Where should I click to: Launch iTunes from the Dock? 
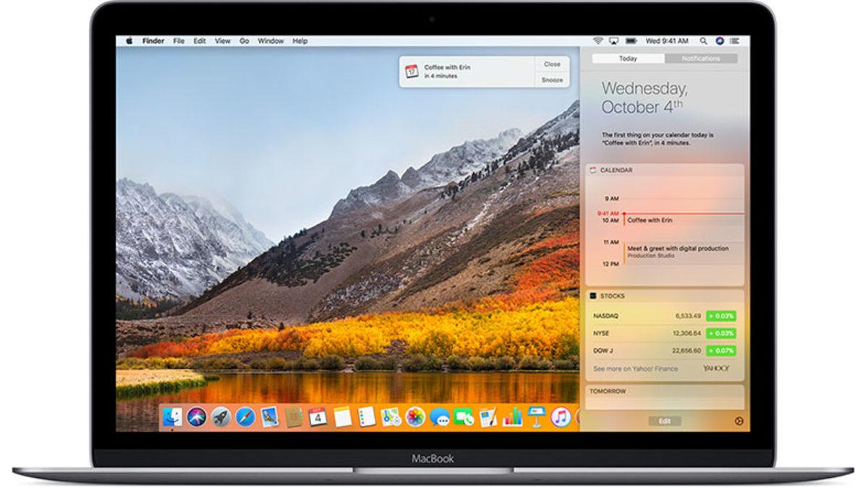561,416
